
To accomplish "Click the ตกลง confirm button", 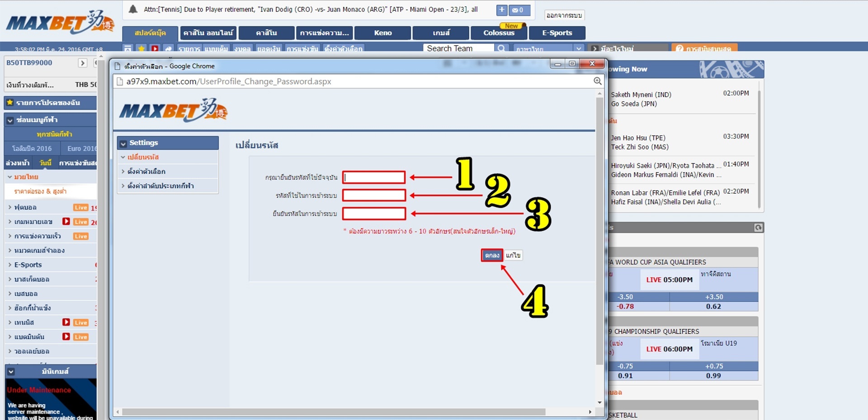I will pos(492,255).
